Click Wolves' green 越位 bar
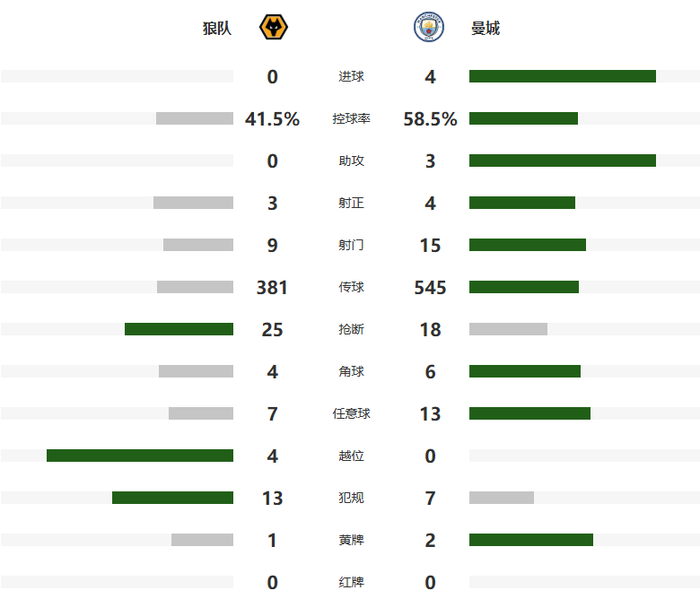Image resolution: width=700 pixels, height=599 pixels. click(139, 456)
